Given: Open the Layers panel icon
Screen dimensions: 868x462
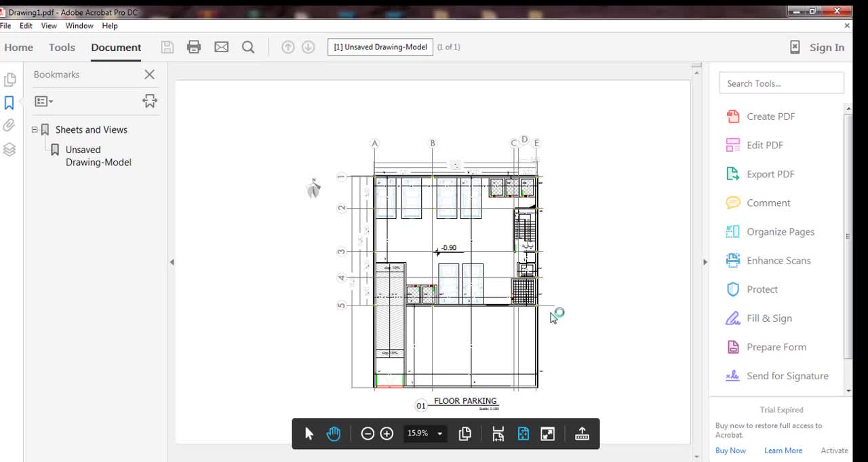Looking at the screenshot, I should 9,150.
